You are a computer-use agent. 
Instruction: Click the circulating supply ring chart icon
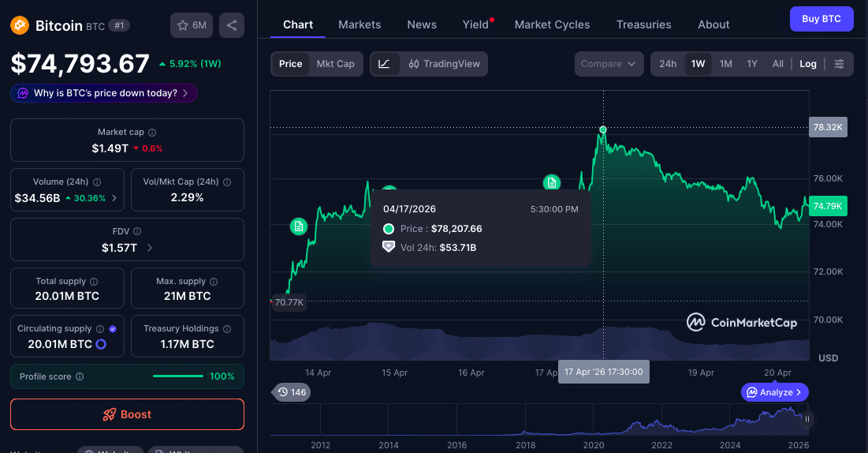(101, 344)
